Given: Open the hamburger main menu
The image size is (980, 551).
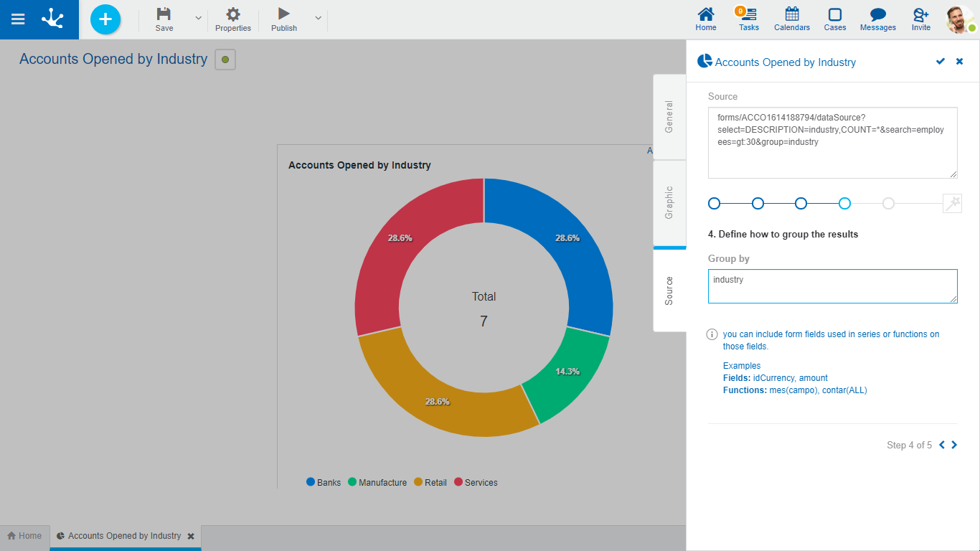Looking at the screenshot, I should click(19, 19).
